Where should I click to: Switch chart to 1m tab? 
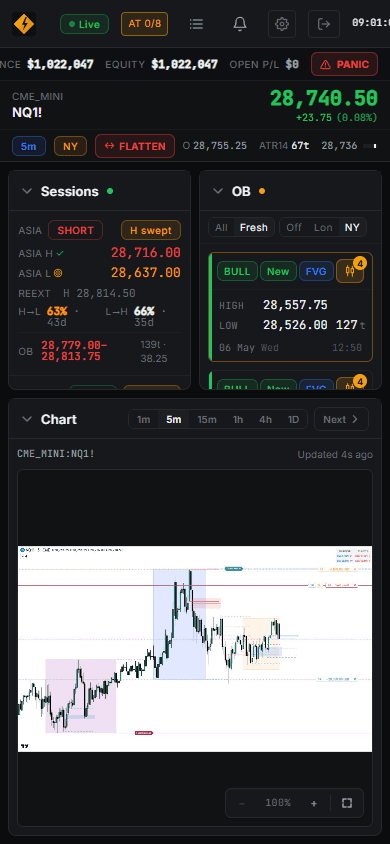click(144, 419)
